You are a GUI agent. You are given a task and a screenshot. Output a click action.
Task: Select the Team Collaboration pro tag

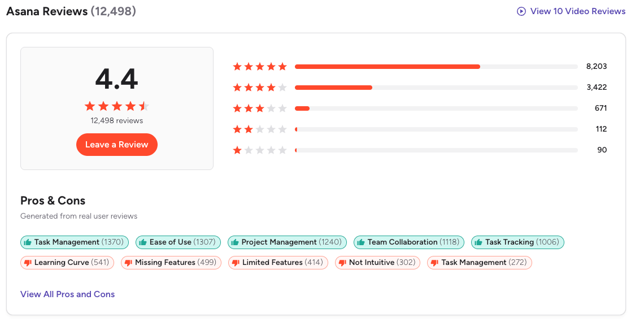409,242
